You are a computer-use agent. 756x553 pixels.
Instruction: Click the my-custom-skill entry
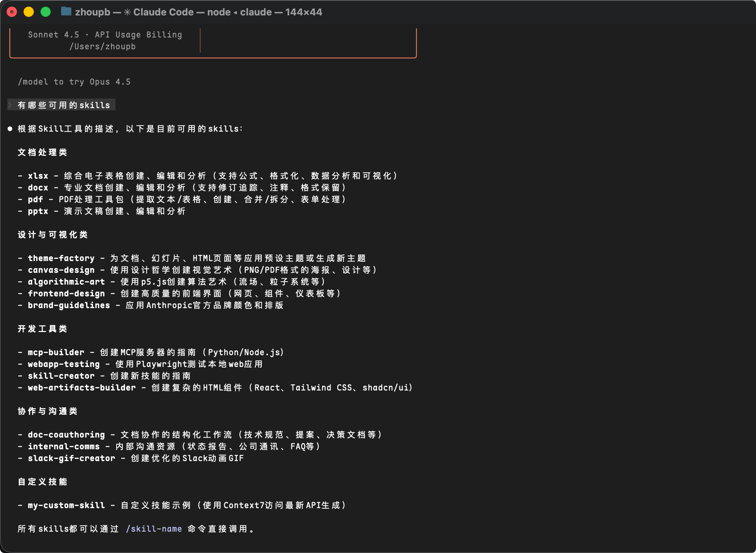(66, 505)
